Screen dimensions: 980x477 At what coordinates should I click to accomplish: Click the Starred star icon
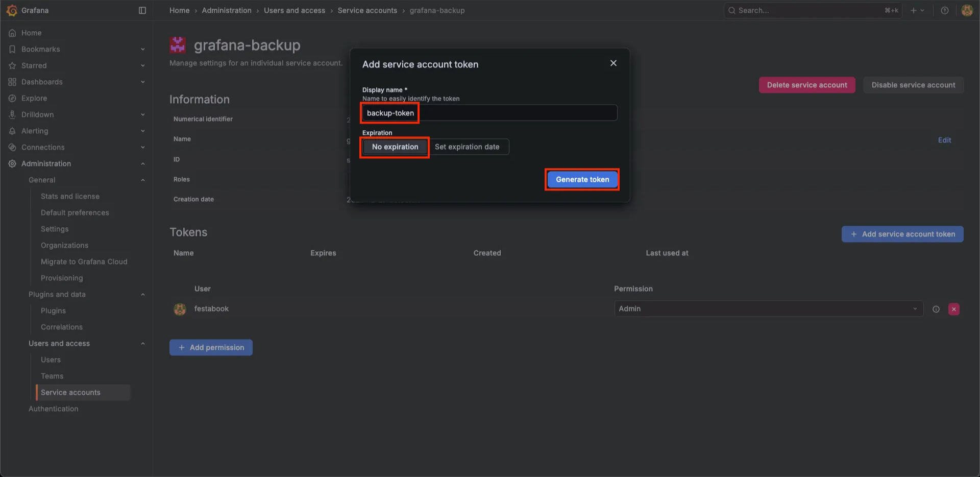tap(12, 65)
